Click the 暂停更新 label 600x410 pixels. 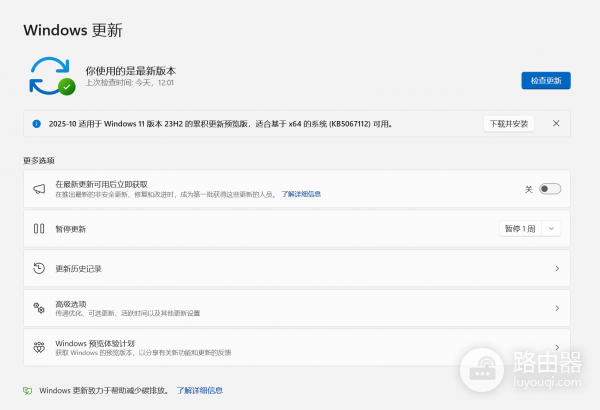[71, 229]
